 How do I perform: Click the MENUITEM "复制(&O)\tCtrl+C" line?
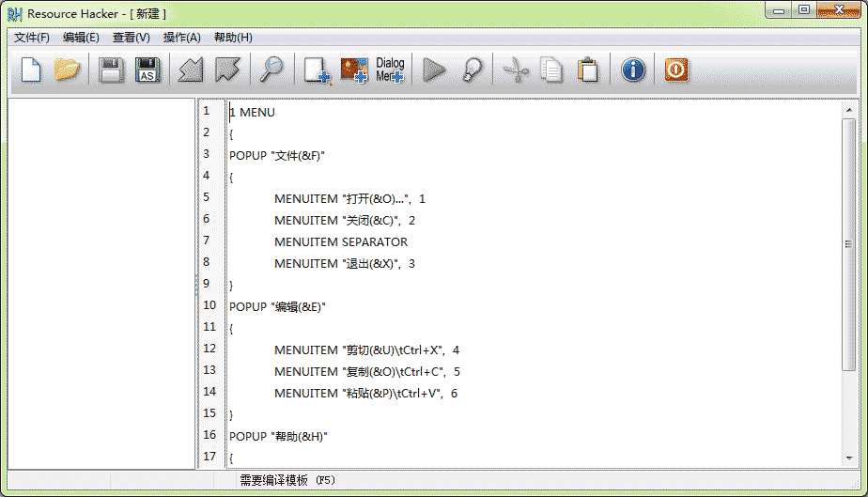click(367, 372)
